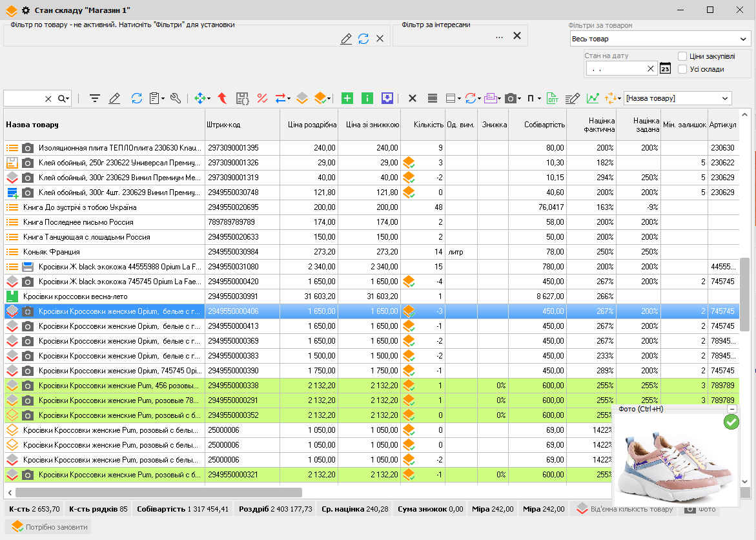Click 'Потрібно замовити' legend button
The width and height of the screenshot is (756, 540).
click(50, 527)
